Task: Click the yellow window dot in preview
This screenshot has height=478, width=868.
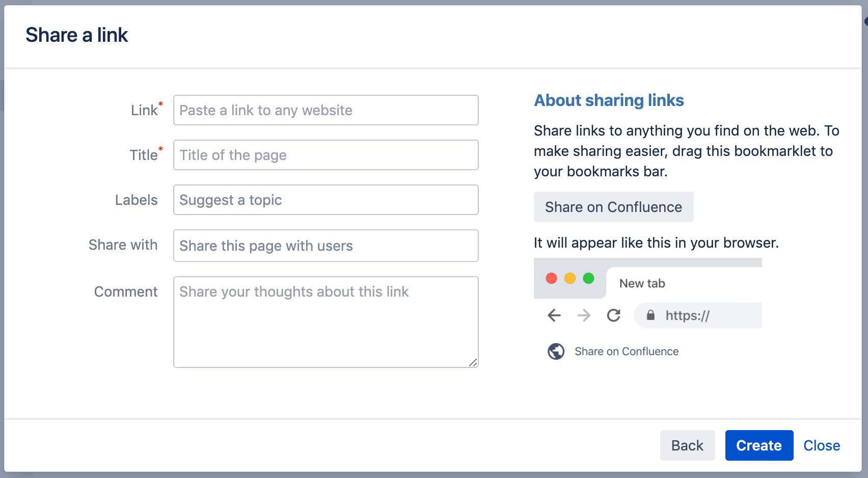Action: [570, 278]
